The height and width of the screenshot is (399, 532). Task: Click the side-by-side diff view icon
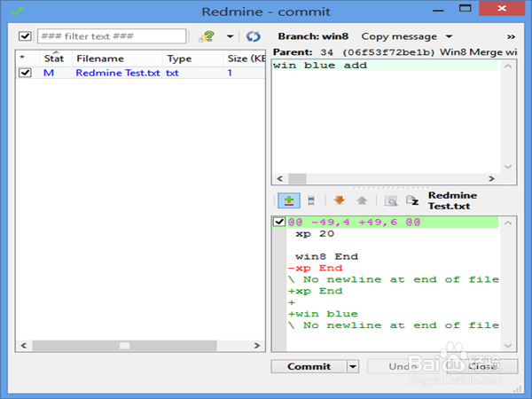(311, 200)
